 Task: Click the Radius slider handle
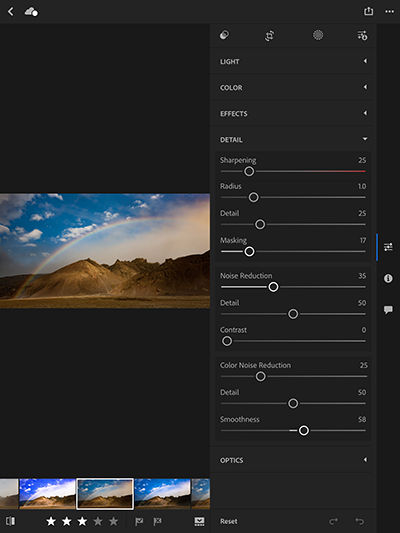tap(254, 197)
